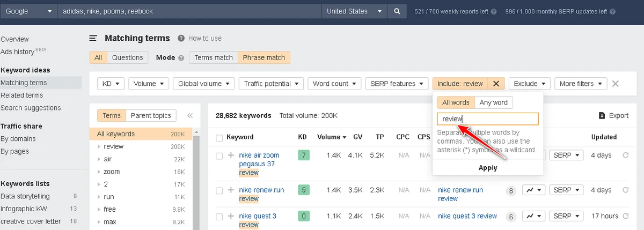Open the Traffic potential filter dropdown
Screen dimensions: 644x230
click(x=272, y=84)
